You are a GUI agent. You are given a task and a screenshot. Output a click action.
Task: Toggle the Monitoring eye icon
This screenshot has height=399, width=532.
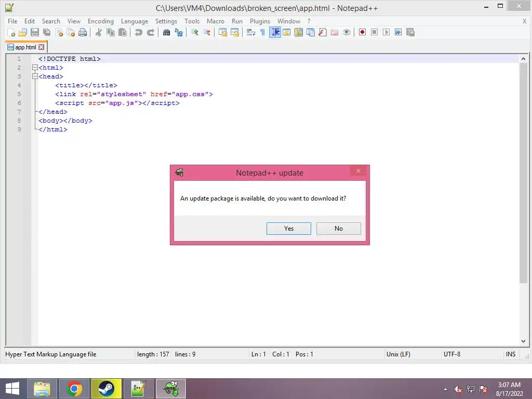347,32
